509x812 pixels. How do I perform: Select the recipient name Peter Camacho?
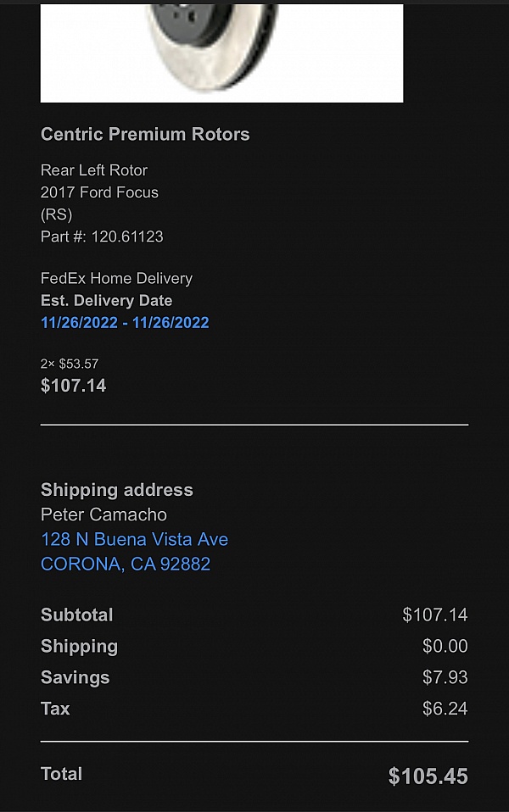[103, 514]
